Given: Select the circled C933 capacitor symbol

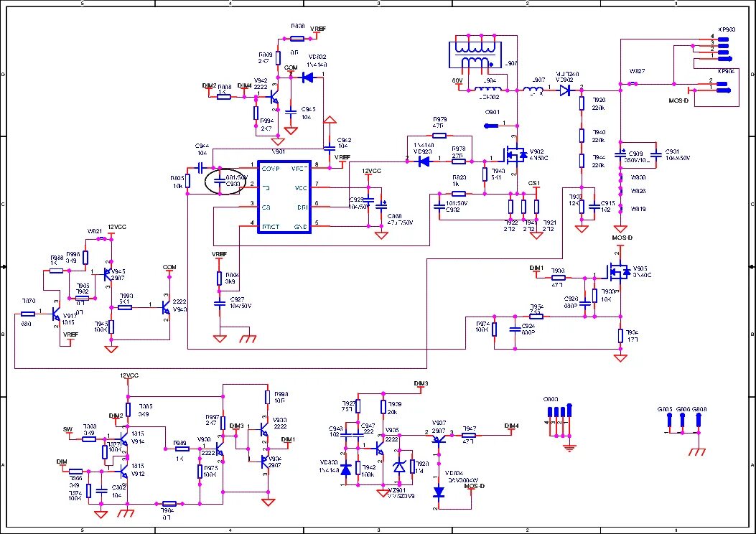Looking at the screenshot, I should click(220, 182).
